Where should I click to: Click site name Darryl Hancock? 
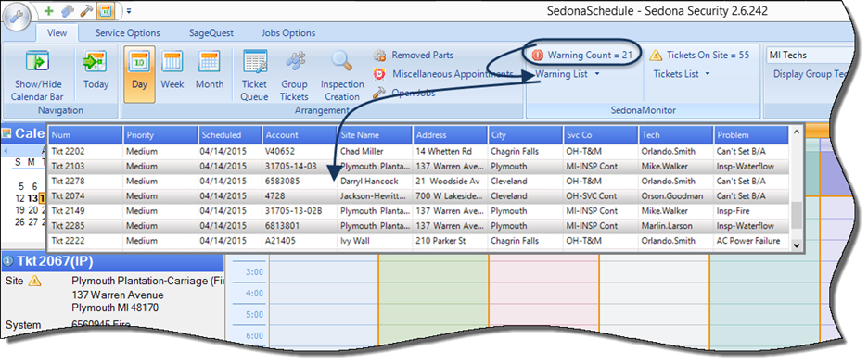[369, 181]
